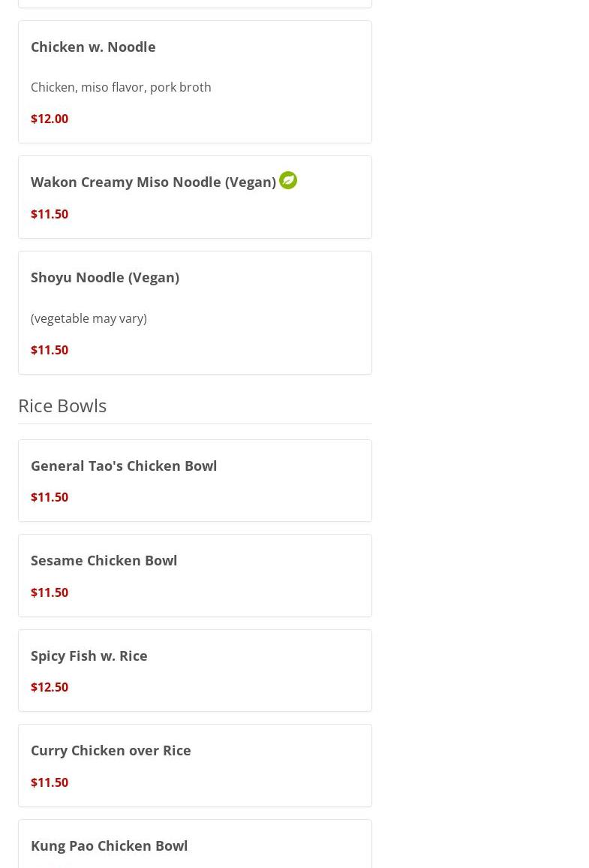
Task: Click the $12.50 Spicy Fish price
Action: pos(50,687)
